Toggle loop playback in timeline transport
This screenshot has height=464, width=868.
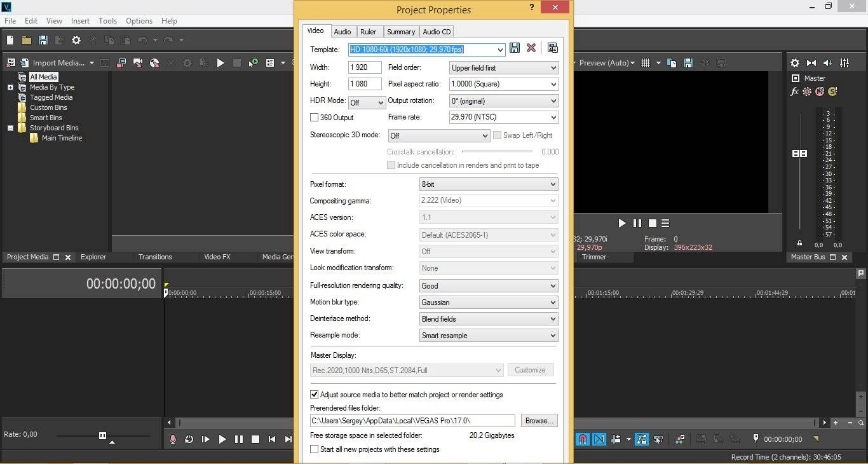click(x=189, y=439)
